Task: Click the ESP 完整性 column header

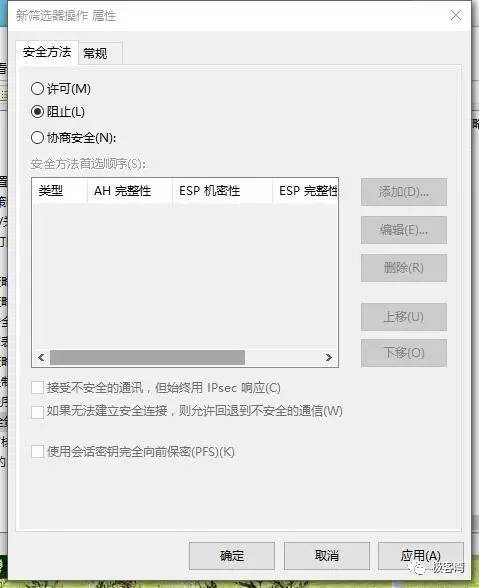Action: [x=306, y=191]
